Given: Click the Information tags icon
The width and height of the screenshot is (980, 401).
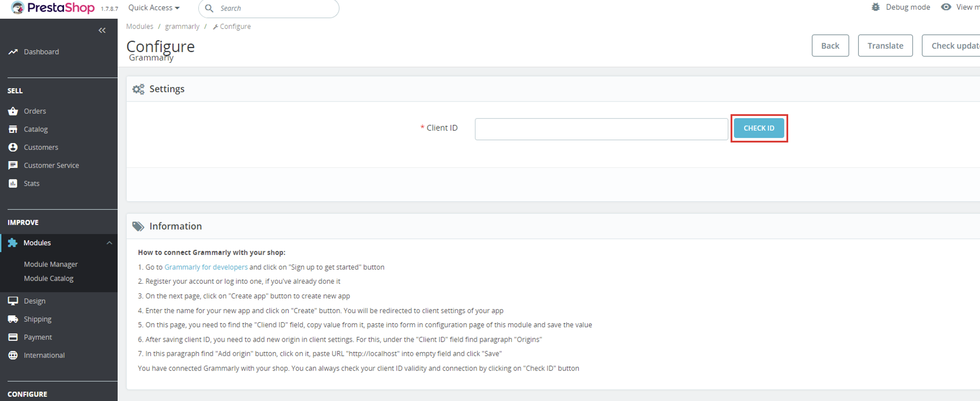Looking at the screenshot, I should (138, 226).
